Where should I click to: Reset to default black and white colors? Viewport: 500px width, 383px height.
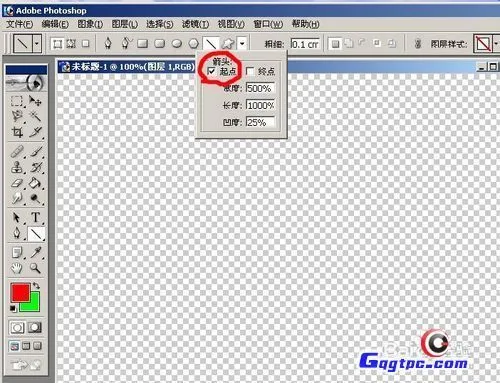[x=13, y=309]
